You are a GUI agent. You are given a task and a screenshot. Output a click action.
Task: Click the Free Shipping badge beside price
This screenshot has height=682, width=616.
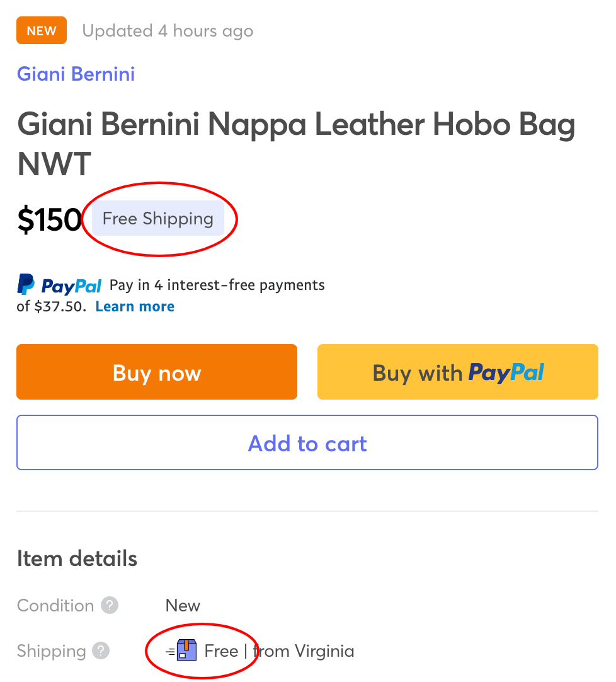click(x=158, y=219)
